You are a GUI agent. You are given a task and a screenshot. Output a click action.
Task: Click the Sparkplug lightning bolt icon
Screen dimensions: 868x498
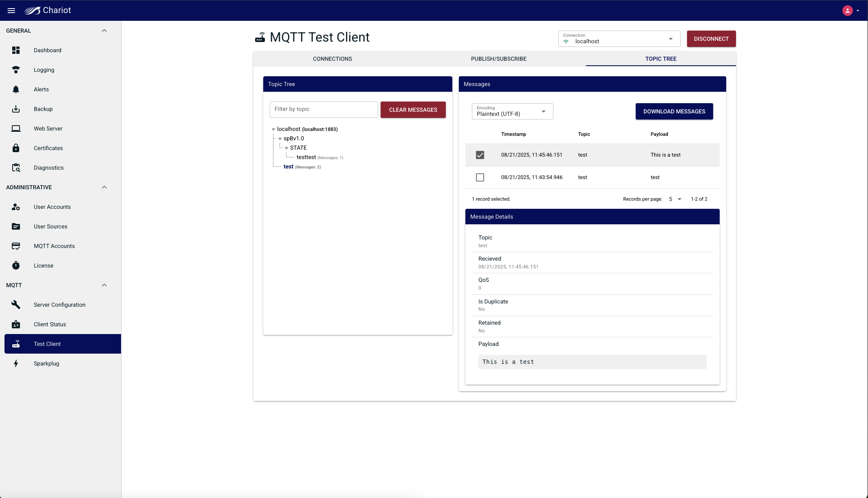point(16,363)
